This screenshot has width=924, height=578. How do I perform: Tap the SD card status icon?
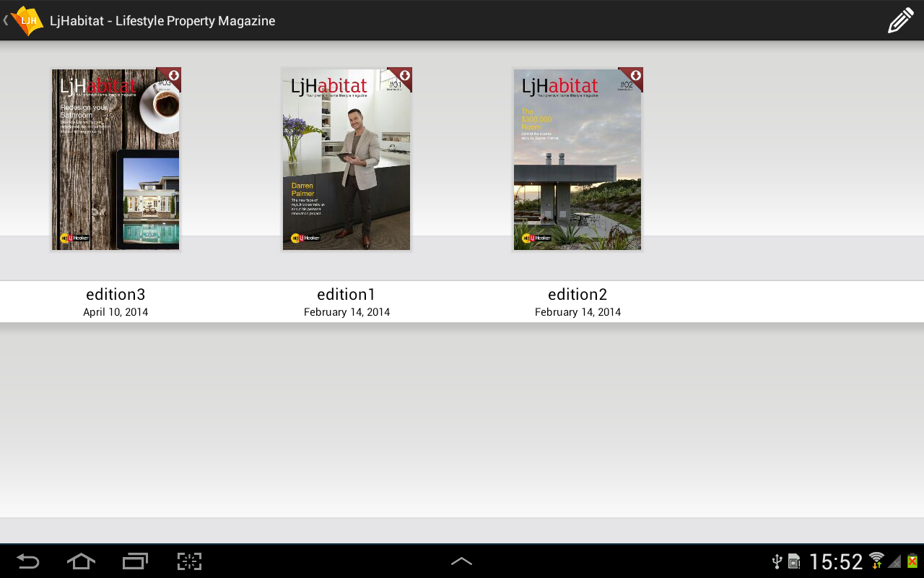click(794, 561)
